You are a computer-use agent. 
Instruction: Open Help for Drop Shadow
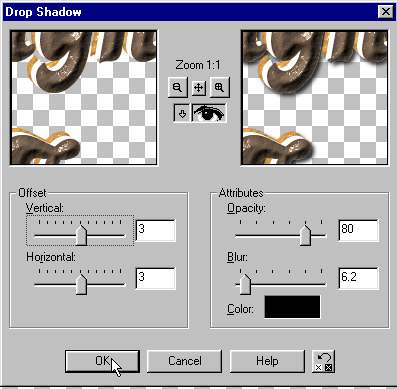pos(267,361)
